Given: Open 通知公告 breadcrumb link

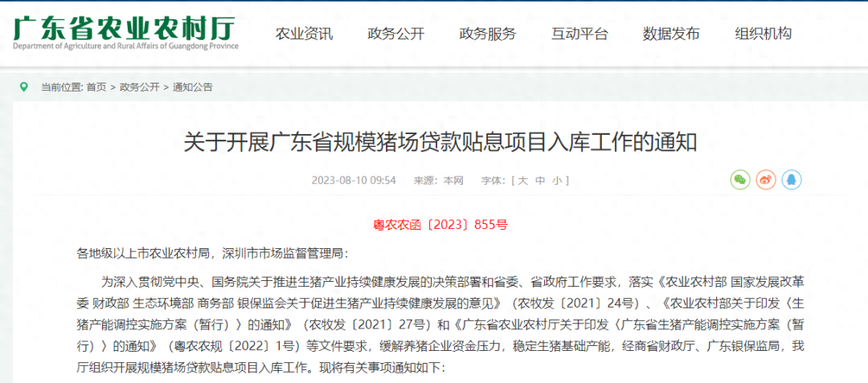Looking at the screenshot, I should (x=193, y=87).
